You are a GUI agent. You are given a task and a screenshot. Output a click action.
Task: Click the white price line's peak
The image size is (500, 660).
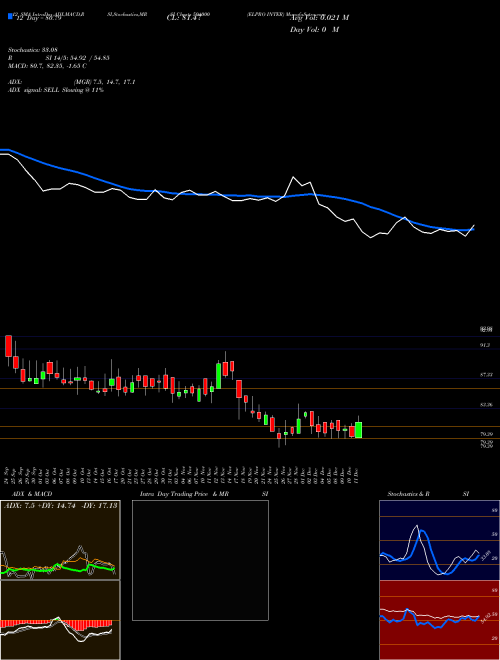coord(293,177)
